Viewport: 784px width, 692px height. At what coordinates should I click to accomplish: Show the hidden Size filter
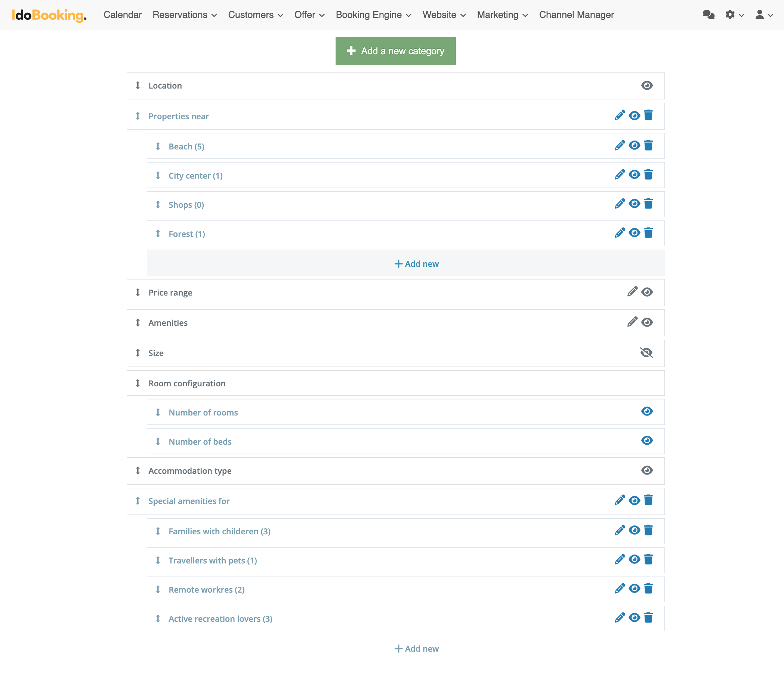(x=646, y=353)
